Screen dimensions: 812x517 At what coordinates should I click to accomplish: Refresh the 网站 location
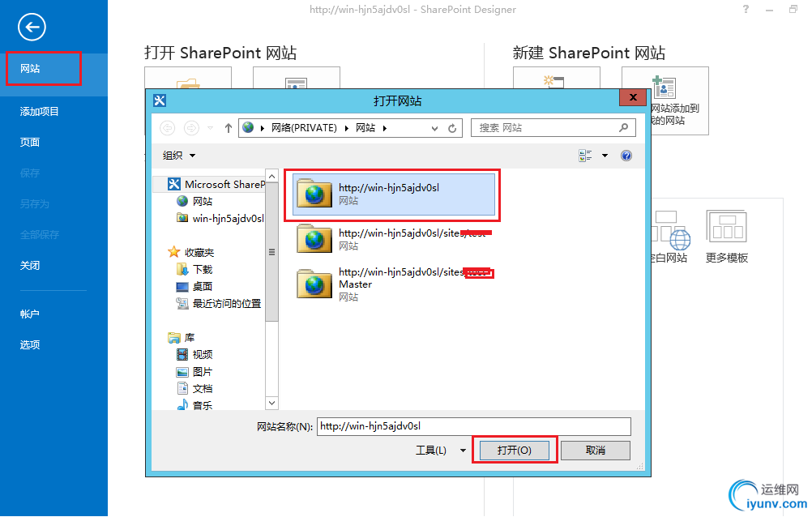pyautogui.click(x=452, y=128)
